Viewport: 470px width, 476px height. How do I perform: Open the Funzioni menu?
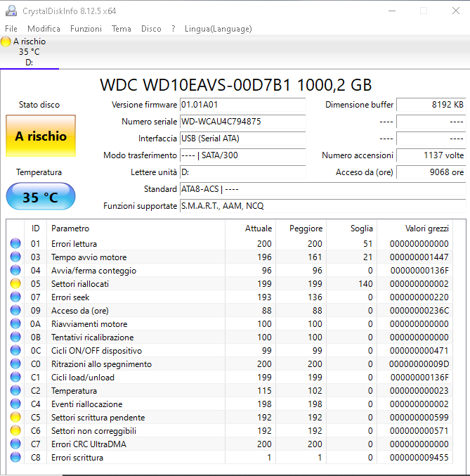click(x=86, y=29)
